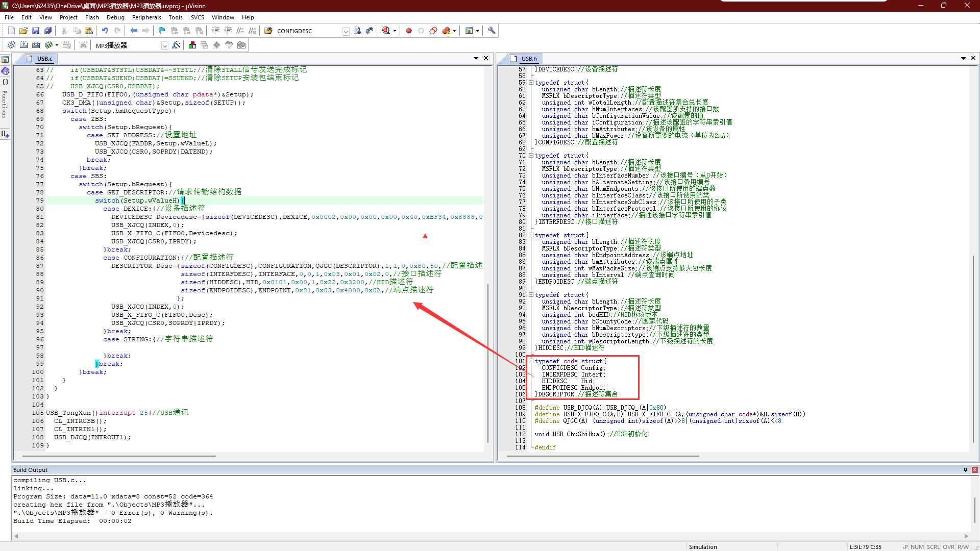
Task: Disable all breakpoints icon
Action: [433, 31]
